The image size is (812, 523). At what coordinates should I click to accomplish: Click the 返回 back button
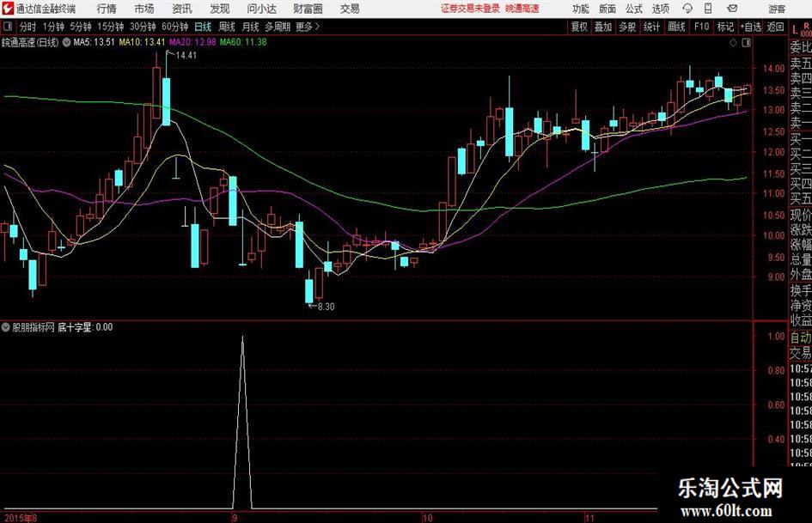(775, 27)
